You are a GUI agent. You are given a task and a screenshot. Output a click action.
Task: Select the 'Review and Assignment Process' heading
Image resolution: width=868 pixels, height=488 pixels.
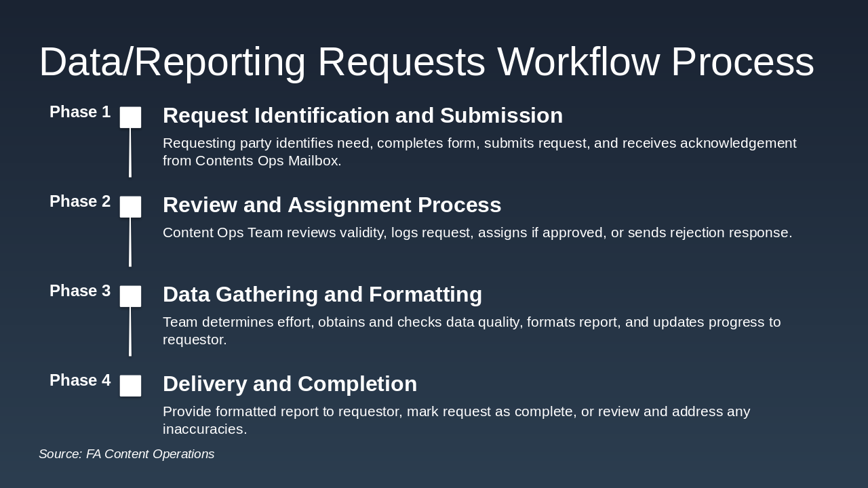[x=332, y=205]
